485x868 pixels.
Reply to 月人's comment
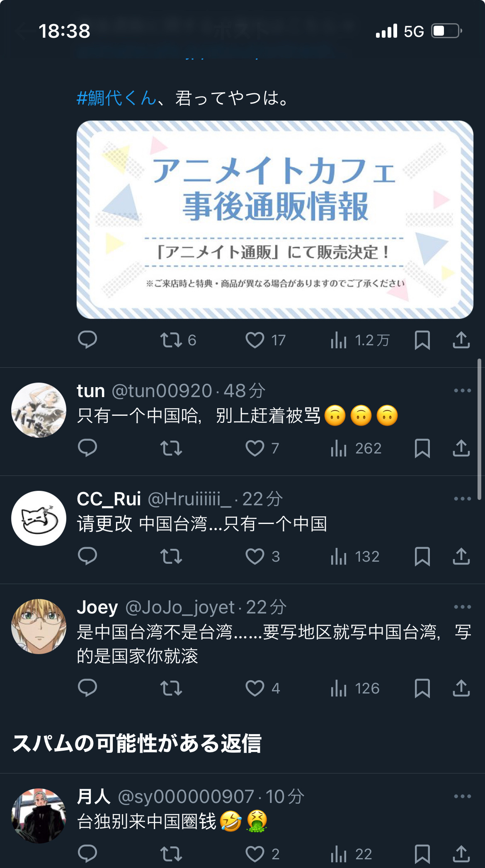[87, 853]
